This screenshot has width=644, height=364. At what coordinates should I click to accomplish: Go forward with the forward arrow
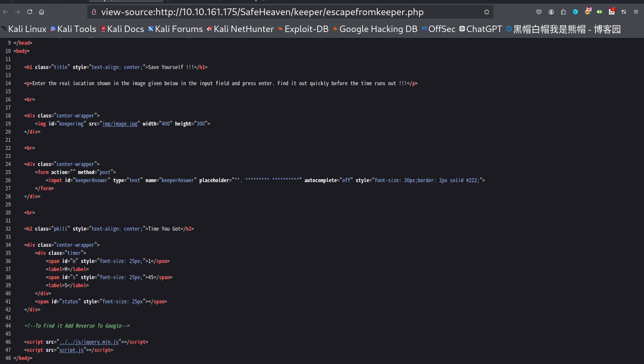point(18,12)
